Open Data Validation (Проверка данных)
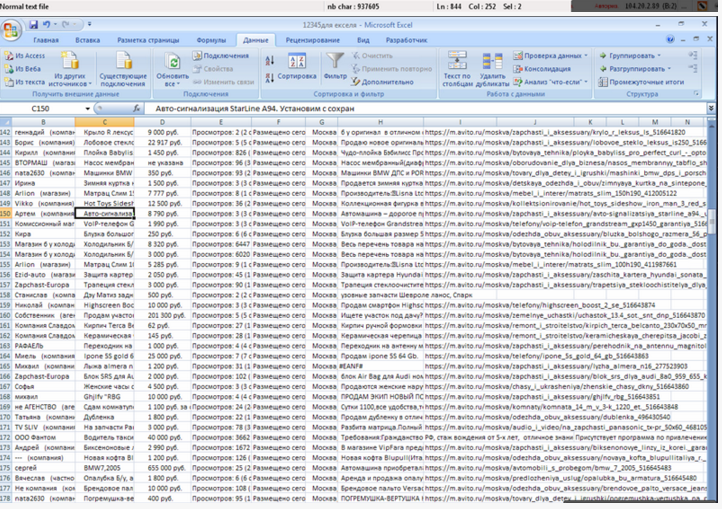Viewport: 722px width, 509px height. [550, 56]
